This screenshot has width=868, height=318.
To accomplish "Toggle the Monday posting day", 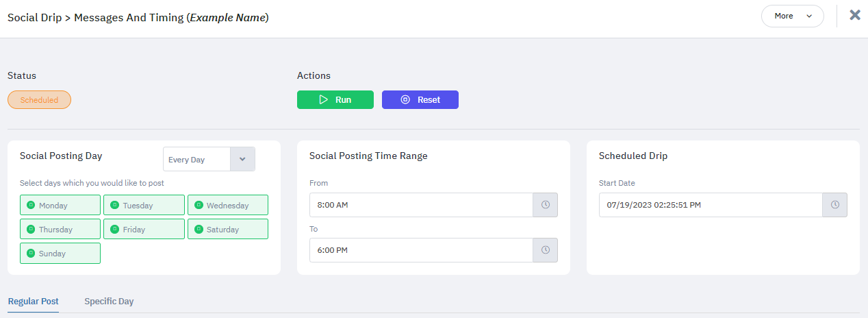I will 60,206.
